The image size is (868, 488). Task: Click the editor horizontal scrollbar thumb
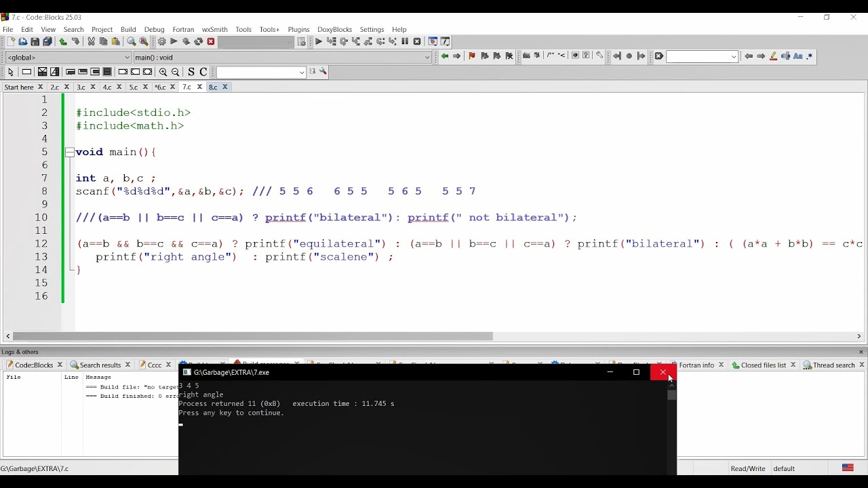252,336
